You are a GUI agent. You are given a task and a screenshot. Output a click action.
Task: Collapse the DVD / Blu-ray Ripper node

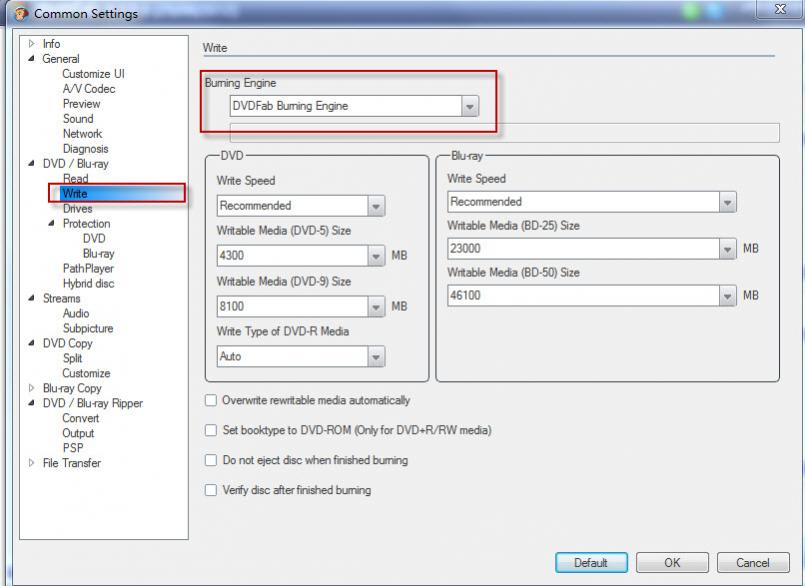32,403
